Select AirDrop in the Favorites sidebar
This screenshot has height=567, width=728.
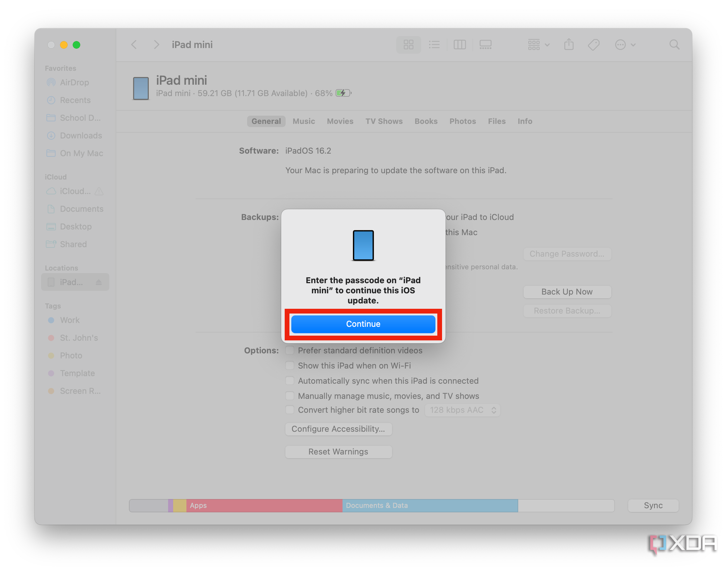tap(74, 82)
